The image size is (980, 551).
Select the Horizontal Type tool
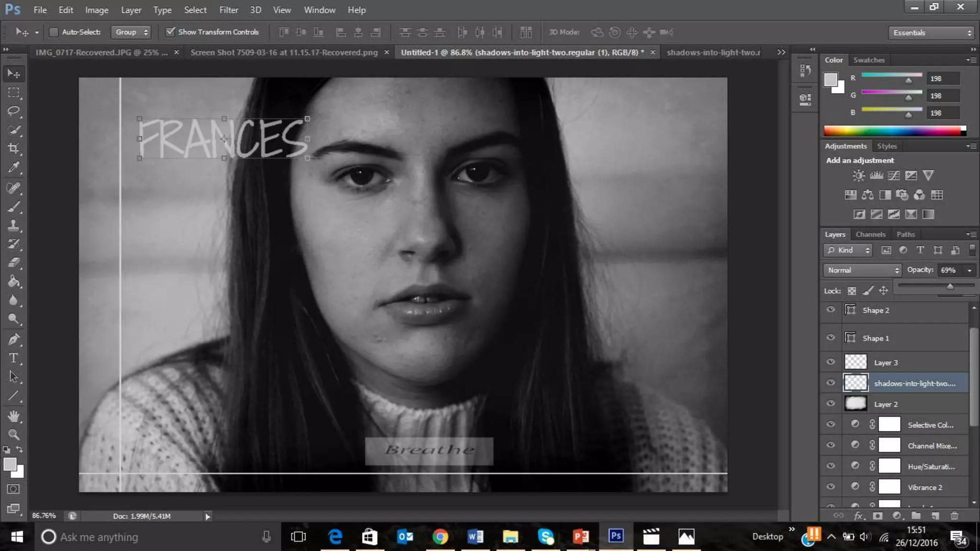[x=13, y=358]
